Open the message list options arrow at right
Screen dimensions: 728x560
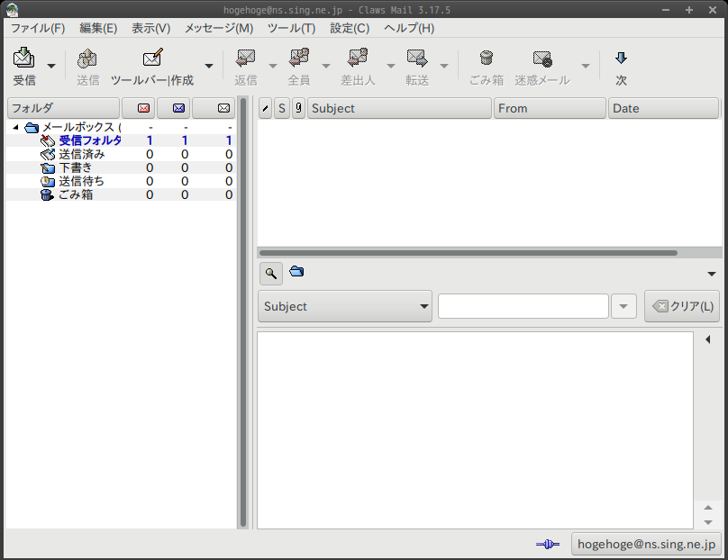(x=711, y=274)
